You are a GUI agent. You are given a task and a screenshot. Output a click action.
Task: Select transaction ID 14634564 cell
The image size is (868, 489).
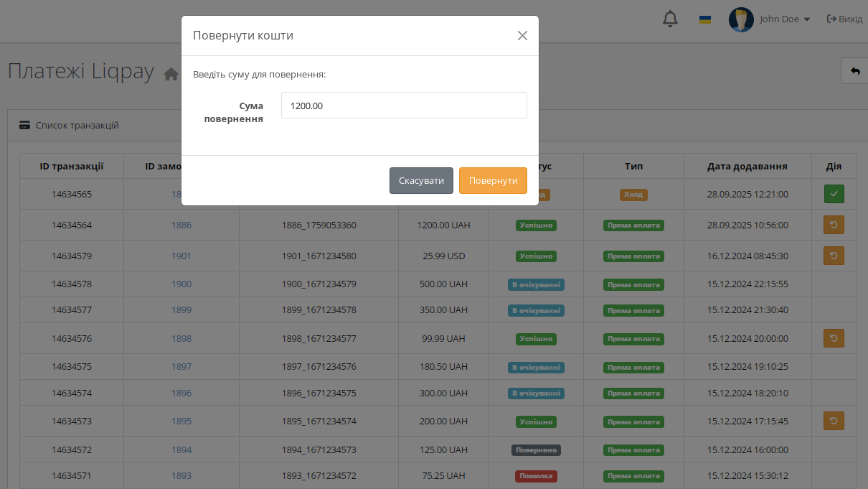point(72,225)
